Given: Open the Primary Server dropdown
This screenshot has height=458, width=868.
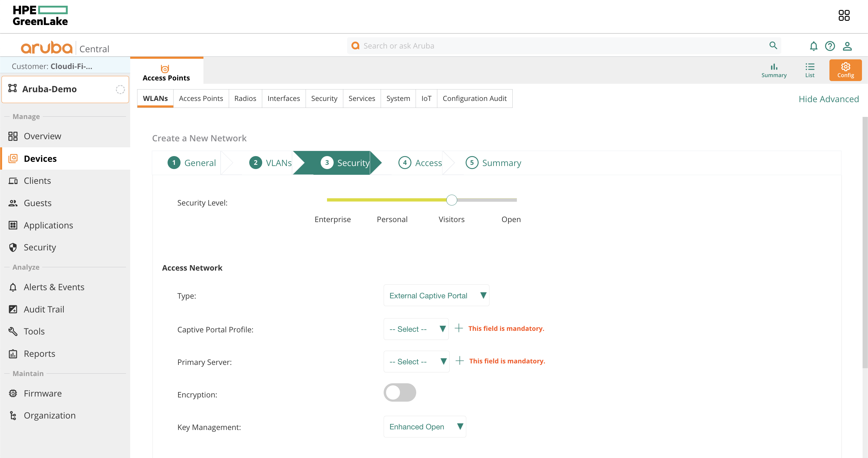Looking at the screenshot, I should point(417,361).
